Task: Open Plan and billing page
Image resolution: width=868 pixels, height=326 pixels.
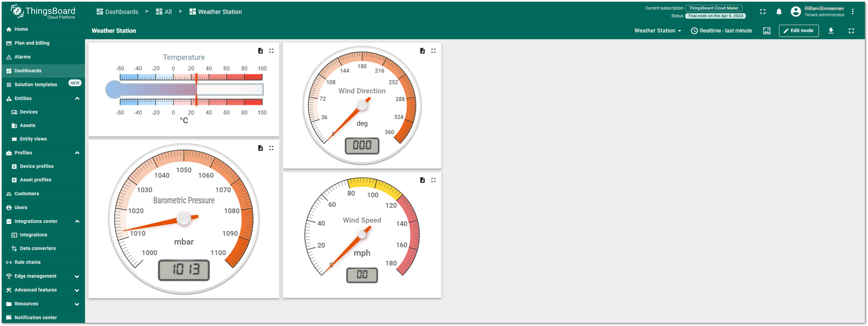Action: pos(43,43)
